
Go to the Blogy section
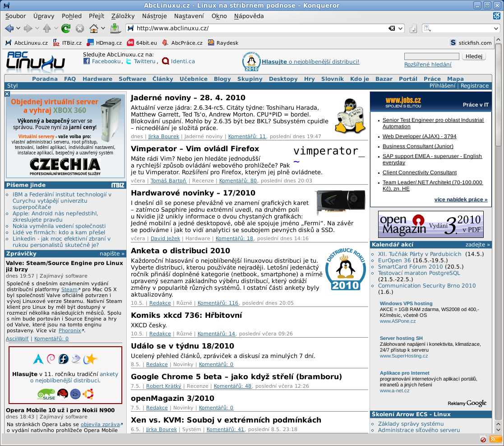coord(222,79)
